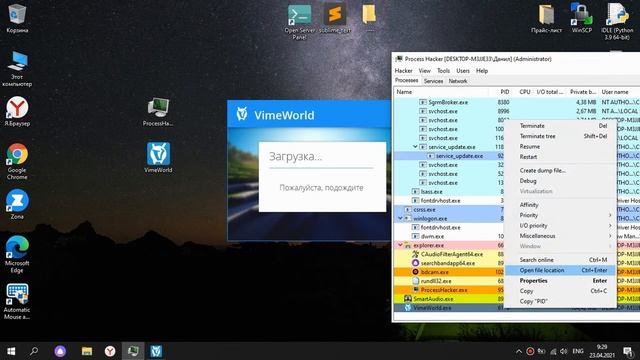The width and height of the screenshot is (640, 360).
Task: Open the Tools menu
Action: [x=443, y=71]
